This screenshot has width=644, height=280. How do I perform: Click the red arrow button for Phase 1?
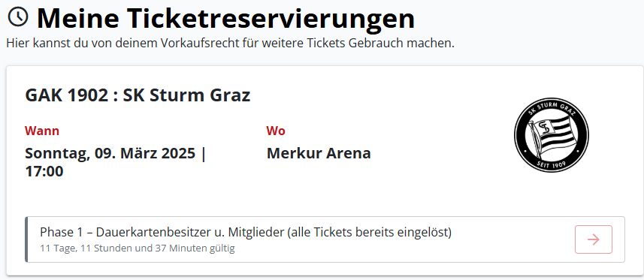click(x=594, y=239)
